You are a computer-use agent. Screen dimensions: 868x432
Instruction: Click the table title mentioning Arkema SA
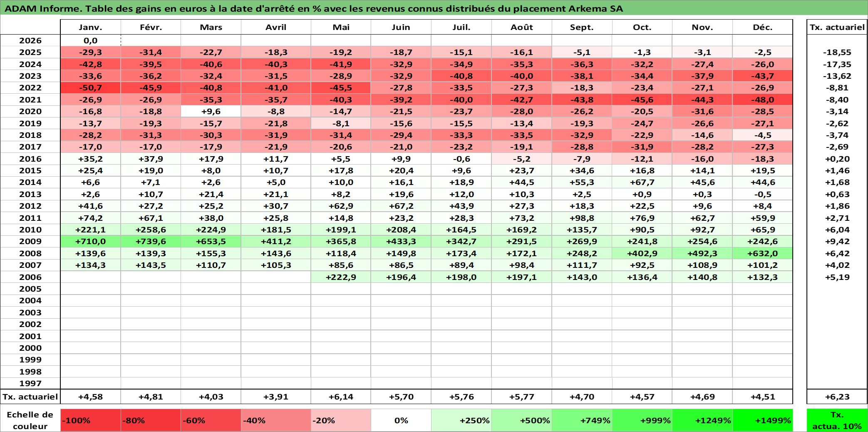[314, 8]
